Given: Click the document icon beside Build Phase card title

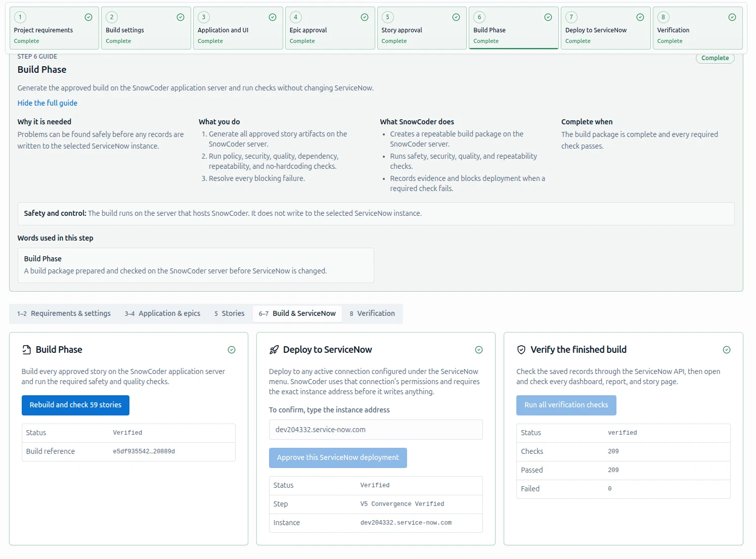Looking at the screenshot, I should click(x=26, y=350).
